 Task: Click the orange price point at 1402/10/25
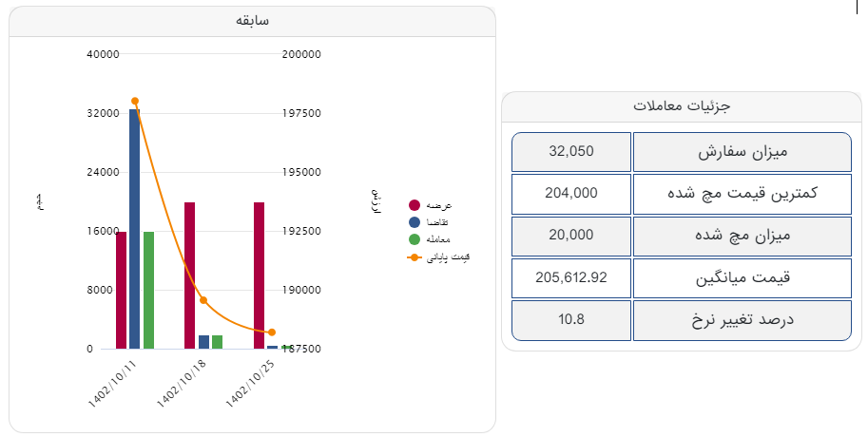click(x=272, y=332)
